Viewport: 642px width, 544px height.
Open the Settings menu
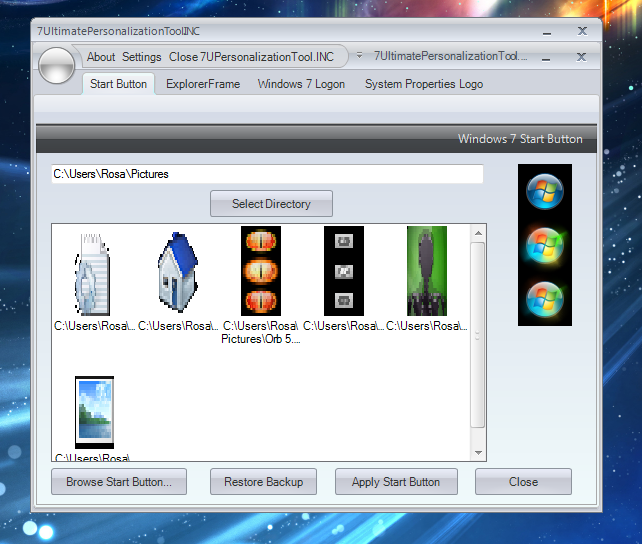(x=142, y=57)
